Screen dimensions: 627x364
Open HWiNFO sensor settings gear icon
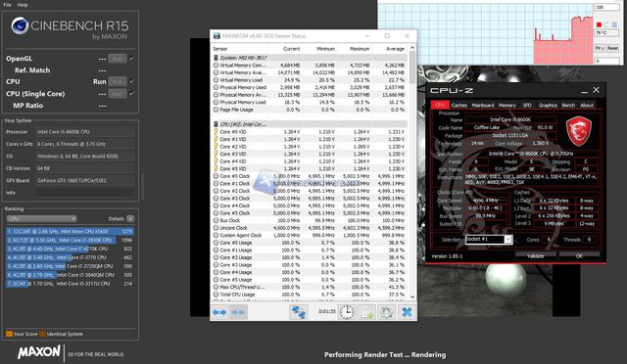[386, 312]
